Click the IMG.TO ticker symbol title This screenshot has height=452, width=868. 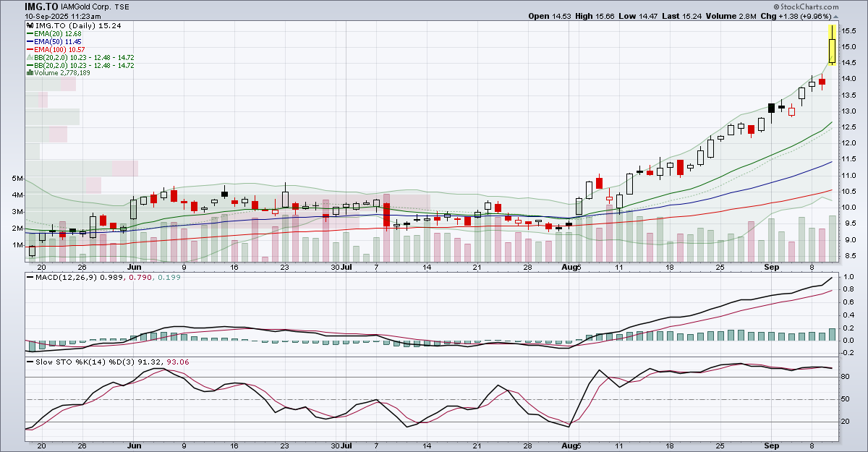coord(41,6)
